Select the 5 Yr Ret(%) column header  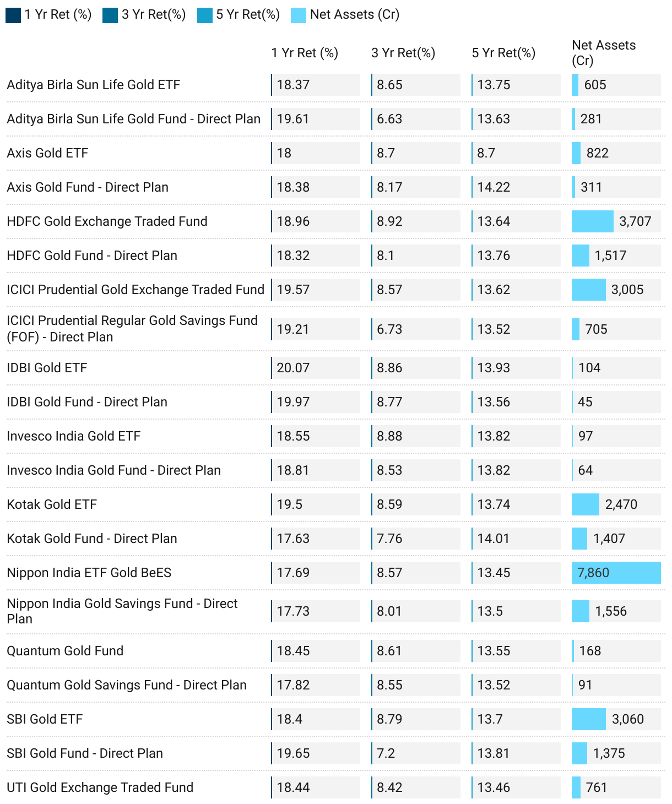[x=503, y=53]
